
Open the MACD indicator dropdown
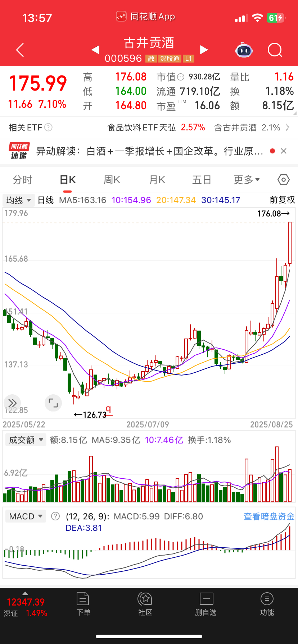[26, 516]
